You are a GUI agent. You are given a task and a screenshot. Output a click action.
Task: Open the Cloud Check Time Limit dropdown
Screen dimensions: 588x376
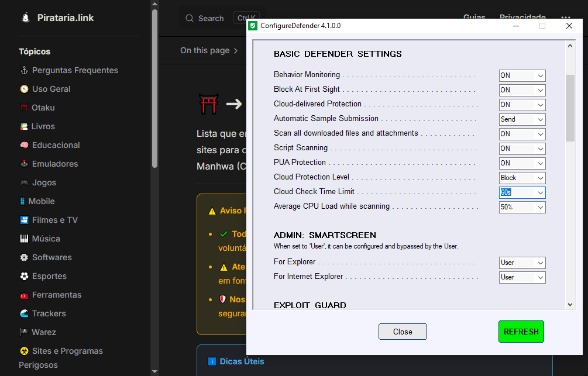click(x=522, y=192)
